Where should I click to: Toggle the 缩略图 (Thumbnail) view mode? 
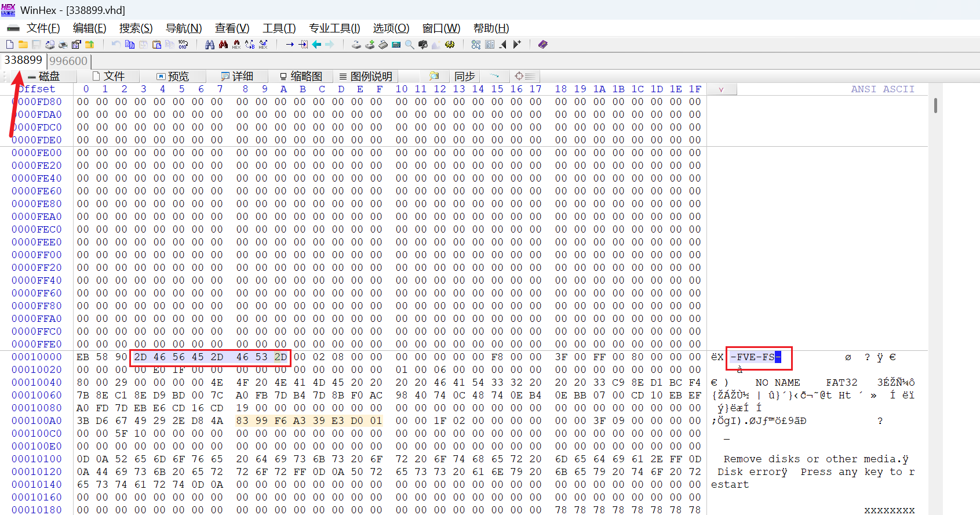pyautogui.click(x=301, y=77)
